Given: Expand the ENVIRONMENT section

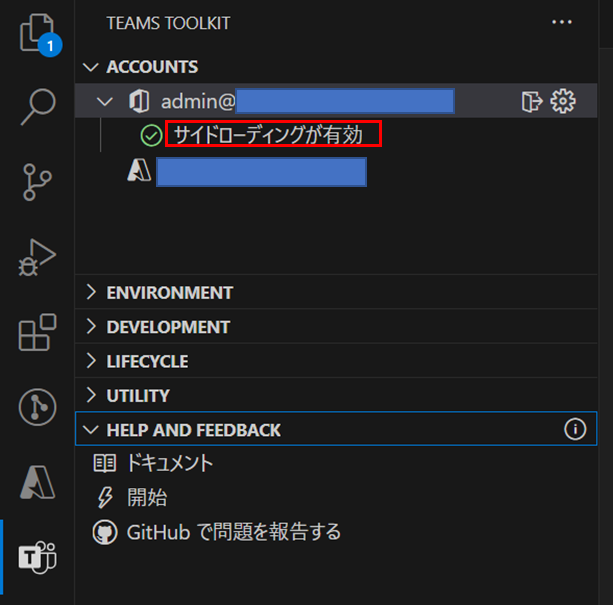Looking at the screenshot, I should click(x=91, y=292).
